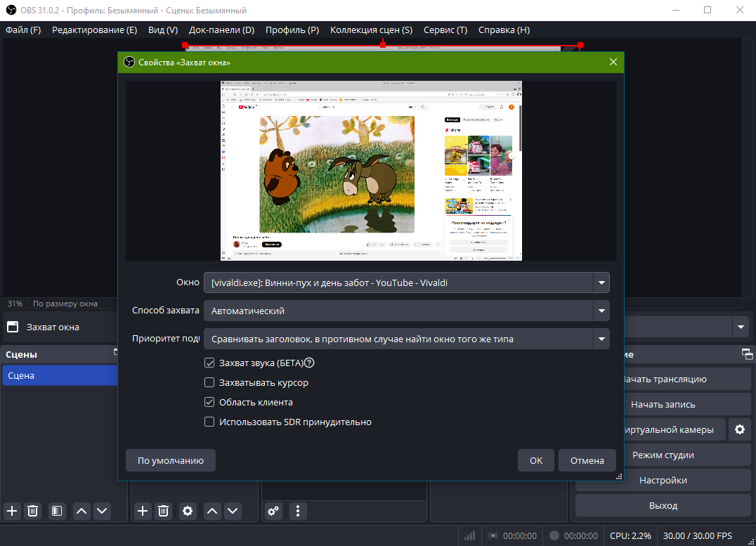Image resolution: width=756 pixels, height=546 pixels.
Task: Select Сцена in the scenes list
Action: (x=60, y=376)
